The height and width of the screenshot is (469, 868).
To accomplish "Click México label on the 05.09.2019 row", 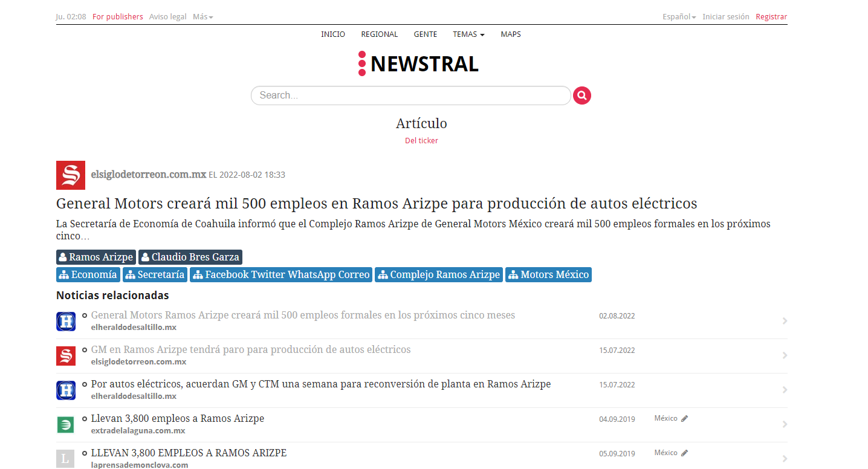I will [666, 453].
